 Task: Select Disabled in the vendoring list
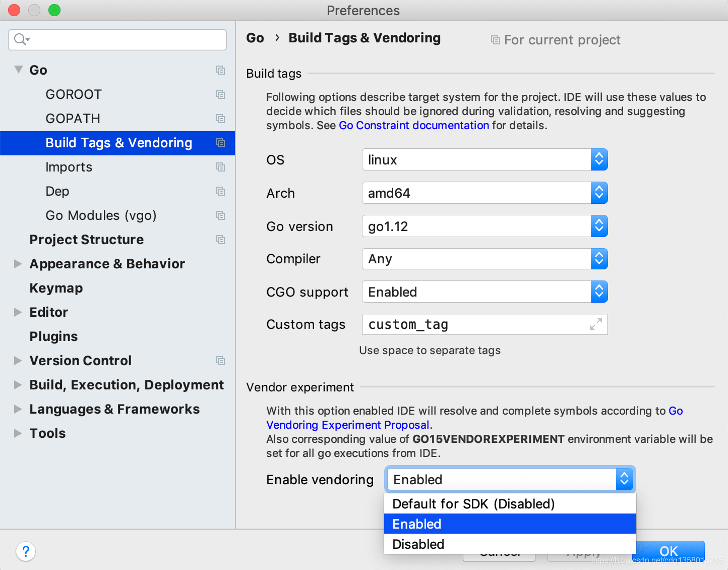pos(418,544)
